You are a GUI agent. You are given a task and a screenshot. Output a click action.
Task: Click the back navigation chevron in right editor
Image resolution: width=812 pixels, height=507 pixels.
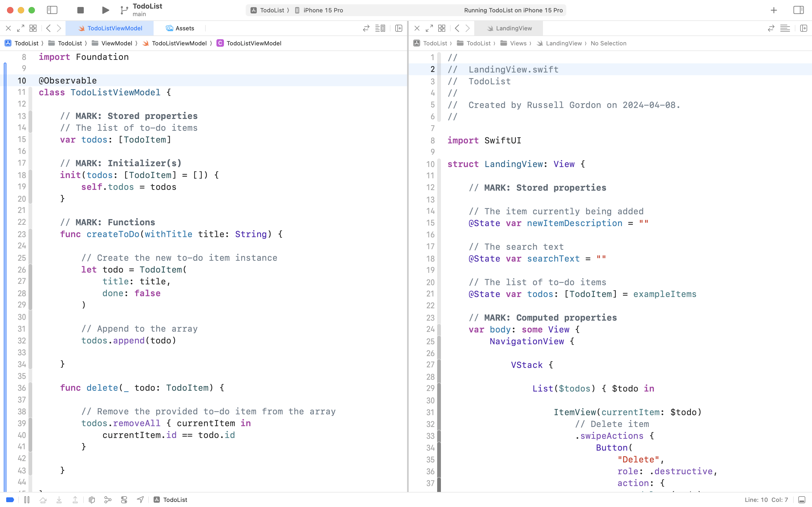click(x=457, y=28)
